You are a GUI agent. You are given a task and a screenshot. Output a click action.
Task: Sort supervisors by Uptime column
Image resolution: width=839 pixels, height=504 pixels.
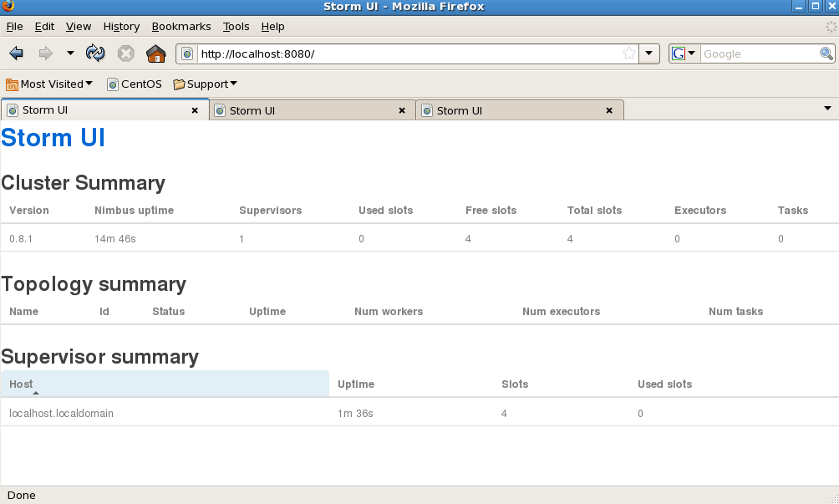pyautogui.click(x=356, y=384)
